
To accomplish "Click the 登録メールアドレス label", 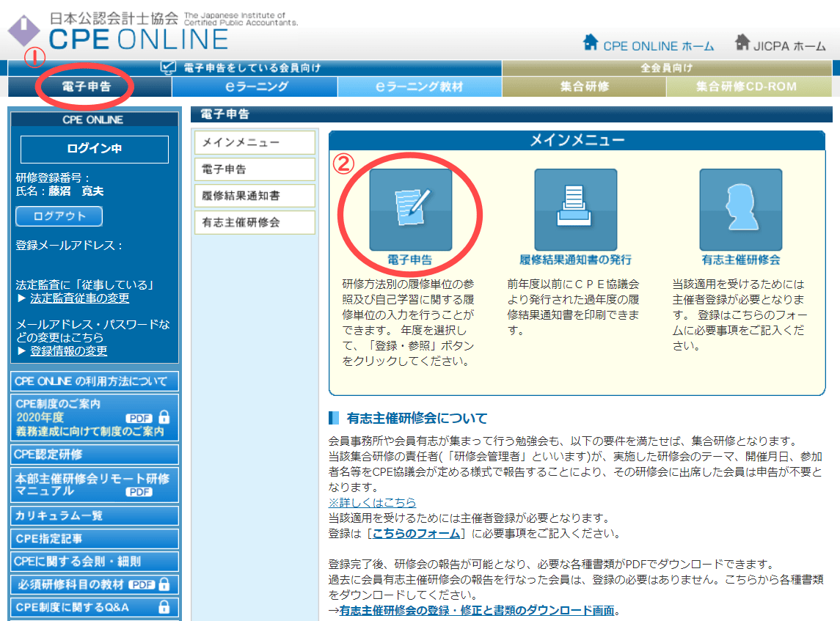I will [69, 245].
